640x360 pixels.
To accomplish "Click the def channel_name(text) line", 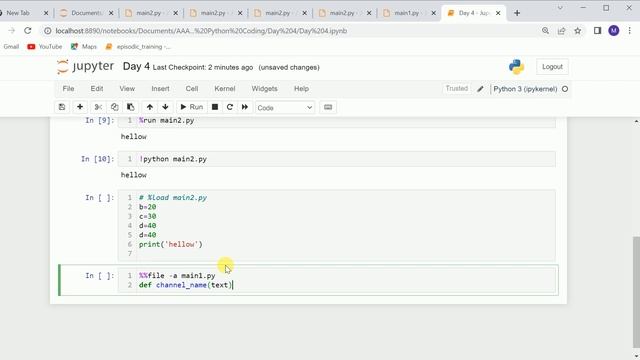I will tap(185, 285).
